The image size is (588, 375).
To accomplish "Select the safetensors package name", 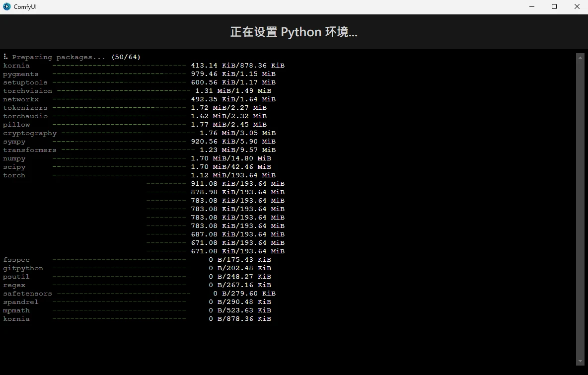I will click(27, 294).
